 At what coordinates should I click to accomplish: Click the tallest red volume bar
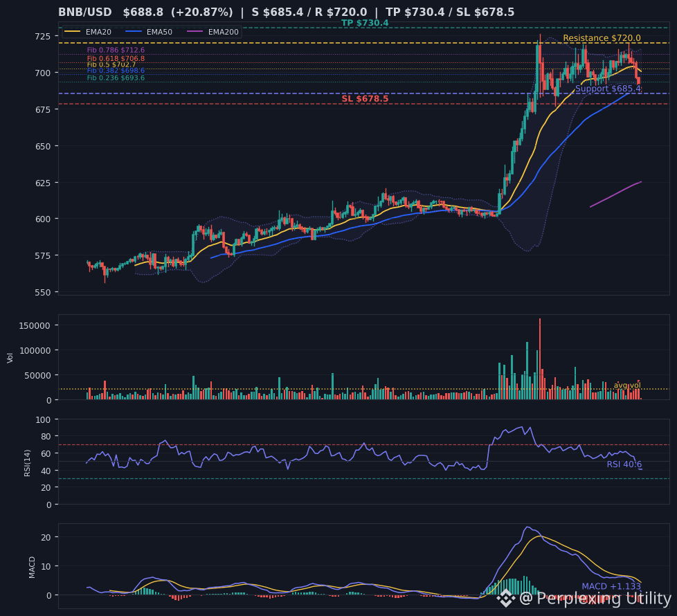(x=540, y=359)
